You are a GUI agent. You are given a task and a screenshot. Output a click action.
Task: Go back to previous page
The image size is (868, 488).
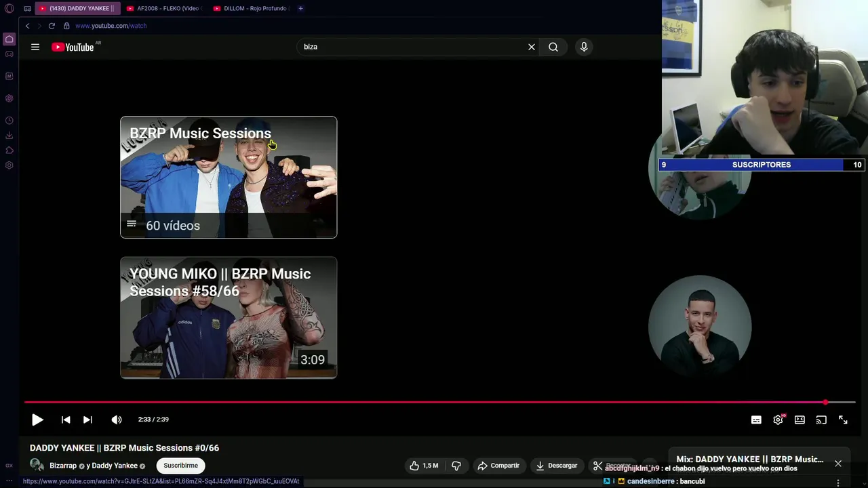(27, 26)
